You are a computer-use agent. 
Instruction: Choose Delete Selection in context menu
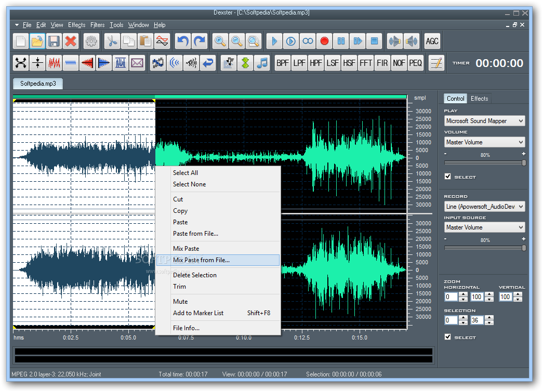point(218,275)
